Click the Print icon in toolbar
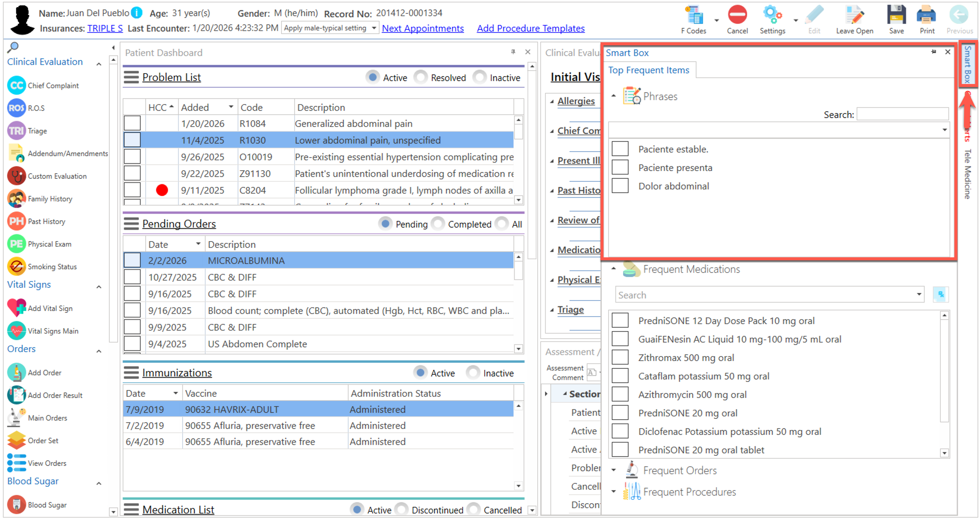The width and height of the screenshot is (980, 520). click(x=926, y=15)
